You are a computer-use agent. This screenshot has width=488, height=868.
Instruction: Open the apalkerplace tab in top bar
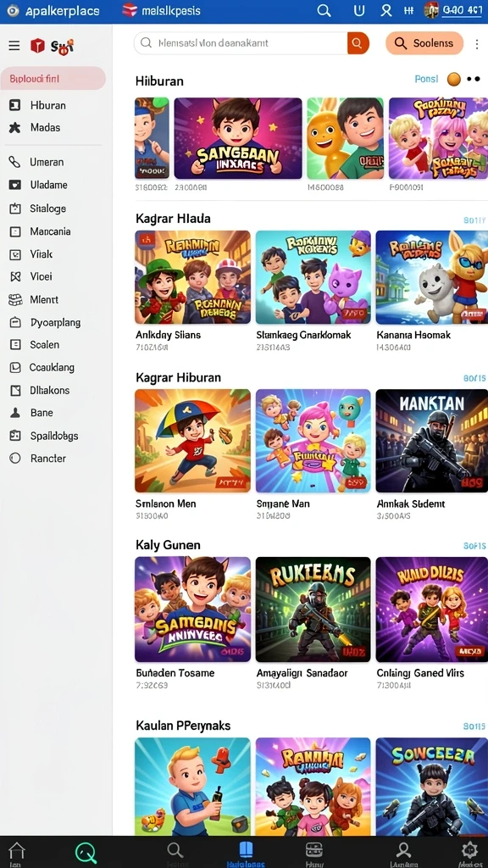pyautogui.click(x=53, y=10)
